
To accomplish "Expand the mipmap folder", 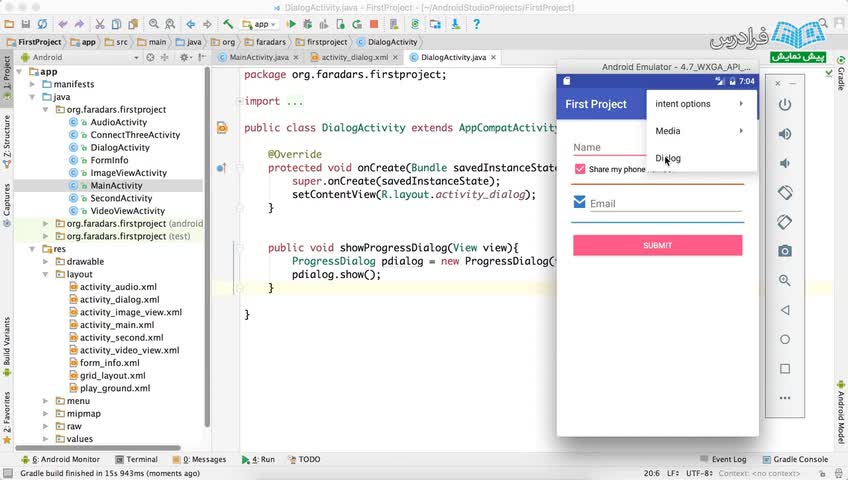I will click(x=46, y=414).
